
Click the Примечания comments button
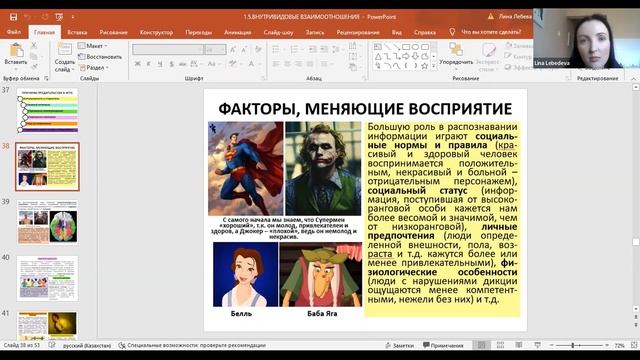[443, 345]
